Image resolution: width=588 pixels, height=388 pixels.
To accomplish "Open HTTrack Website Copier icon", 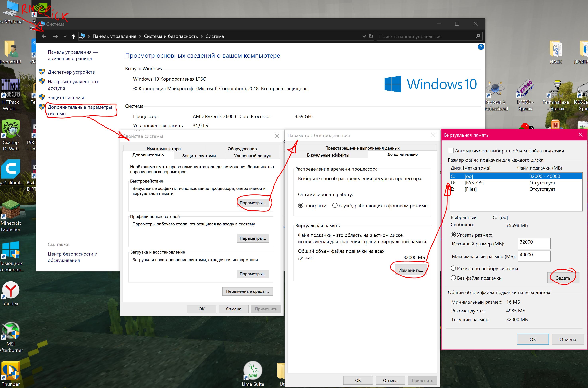I will click(11, 88).
